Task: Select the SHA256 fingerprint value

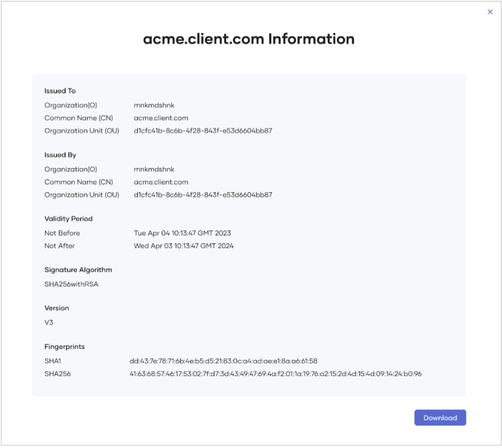Action: click(x=276, y=374)
